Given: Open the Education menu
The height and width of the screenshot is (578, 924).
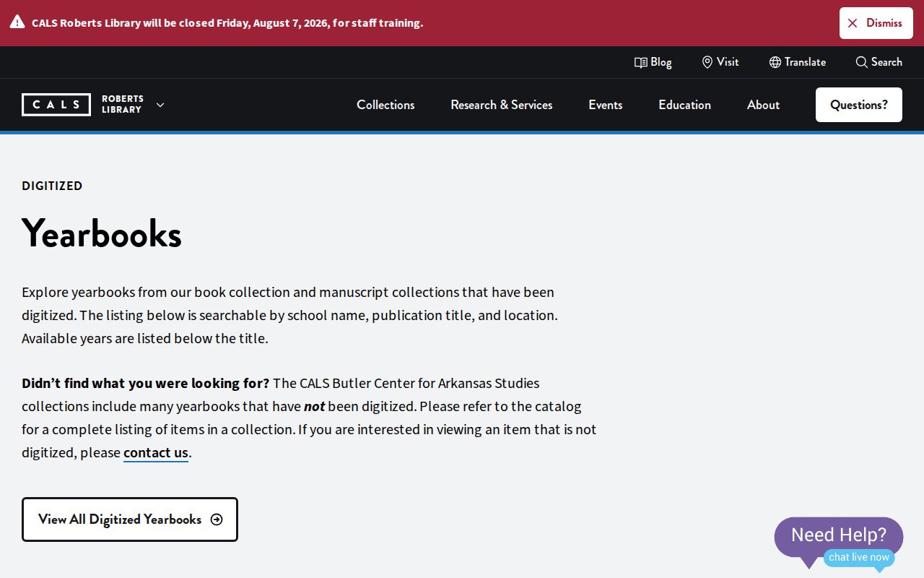Looking at the screenshot, I should 684,105.
